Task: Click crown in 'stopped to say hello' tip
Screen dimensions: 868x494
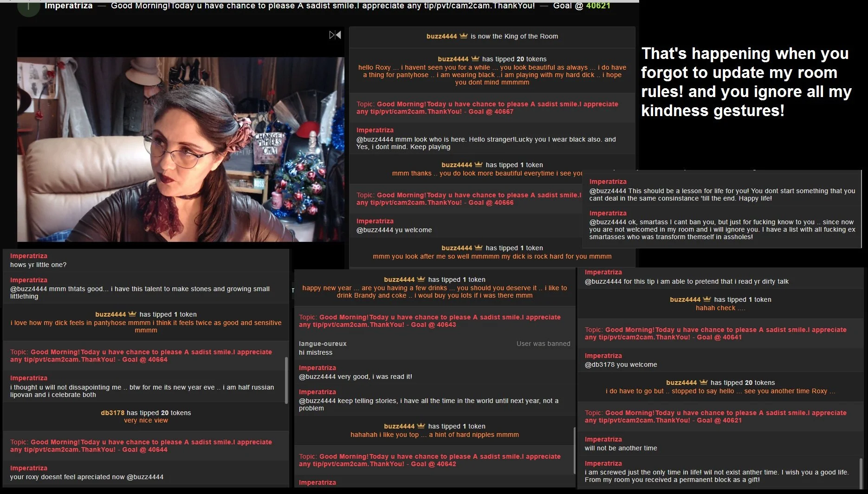Action: pos(703,382)
